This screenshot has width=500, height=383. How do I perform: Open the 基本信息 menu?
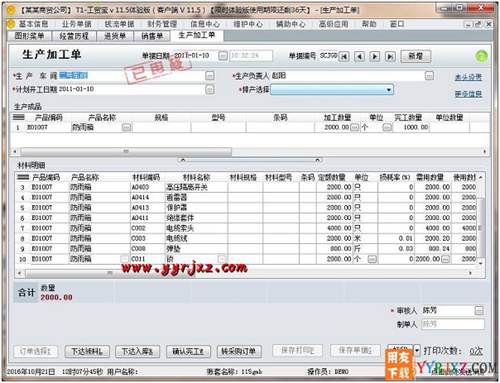33,24
